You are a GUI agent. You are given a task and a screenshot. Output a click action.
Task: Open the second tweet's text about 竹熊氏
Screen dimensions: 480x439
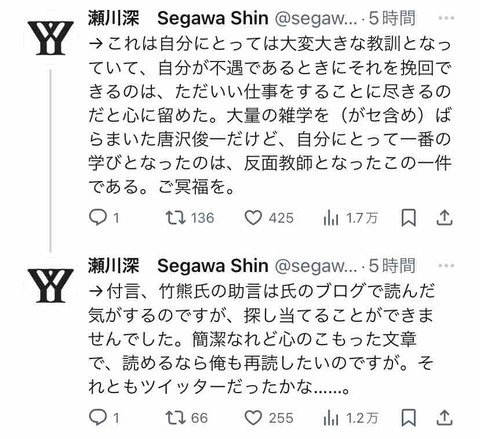[x=262, y=339]
